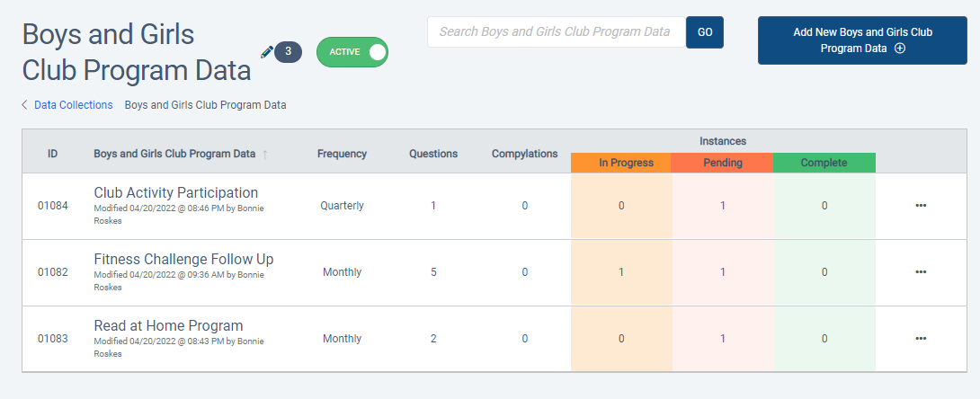Click In Progress count for Fitness Challenge
Image resolution: width=980 pixels, height=399 pixels.
pos(620,272)
